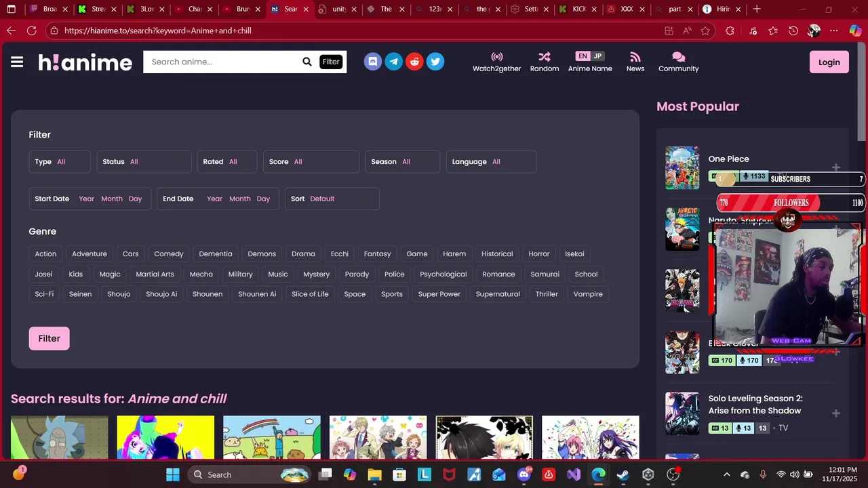Screen dimensions: 868x488
Task: Open the Type filter dropdown
Action: [x=60, y=161]
